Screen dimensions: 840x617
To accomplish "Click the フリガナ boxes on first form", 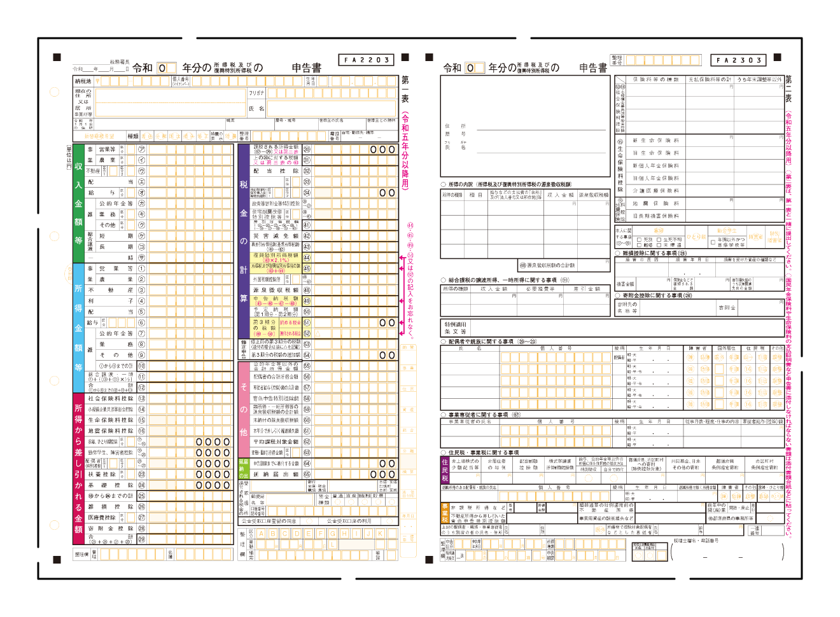I will pos(332,93).
